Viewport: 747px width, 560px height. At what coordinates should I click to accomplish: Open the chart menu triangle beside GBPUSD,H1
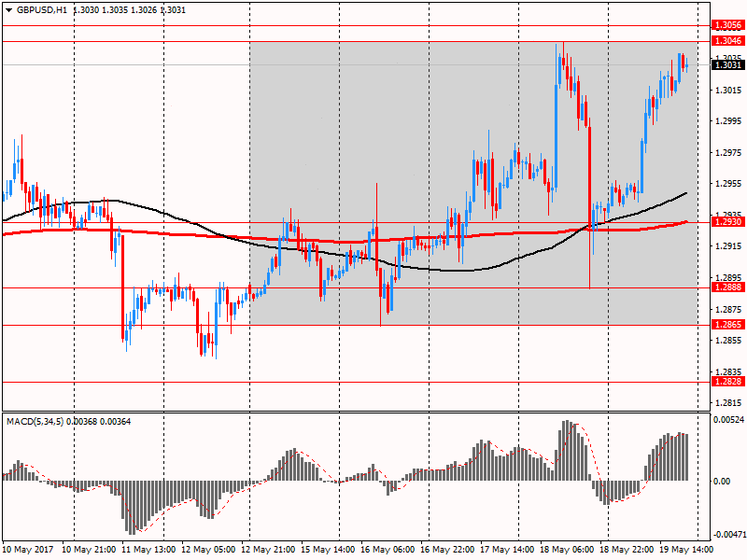coord(9,10)
